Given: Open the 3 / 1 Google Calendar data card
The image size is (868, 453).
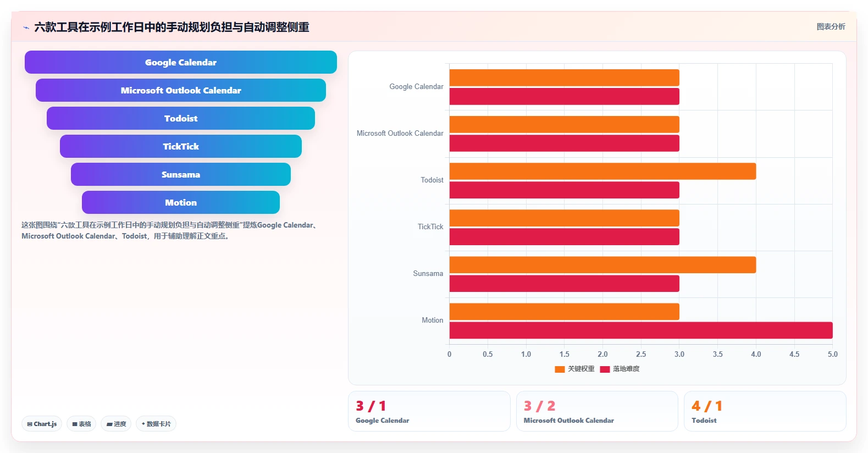Looking at the screenshot, I should tap(429, 411).
